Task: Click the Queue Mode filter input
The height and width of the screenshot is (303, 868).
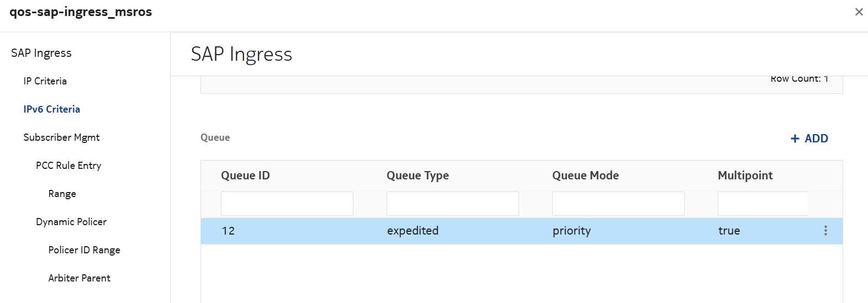Action: pos(618,204)
